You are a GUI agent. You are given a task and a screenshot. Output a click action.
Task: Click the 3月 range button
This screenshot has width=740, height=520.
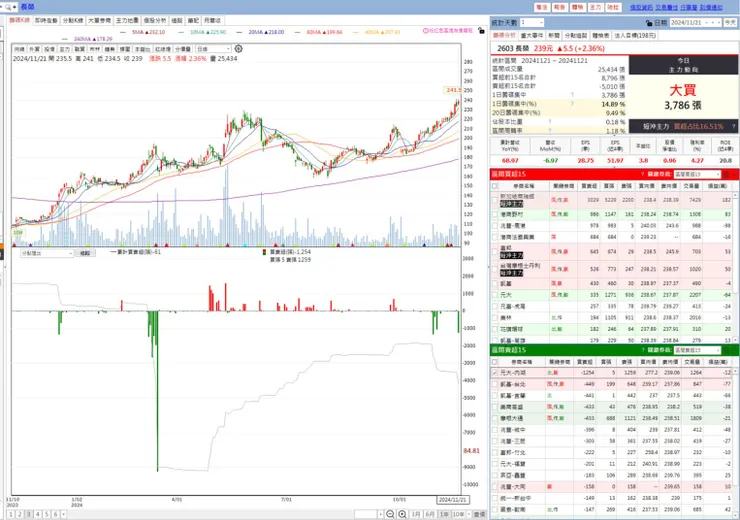(x=415, y=514)
